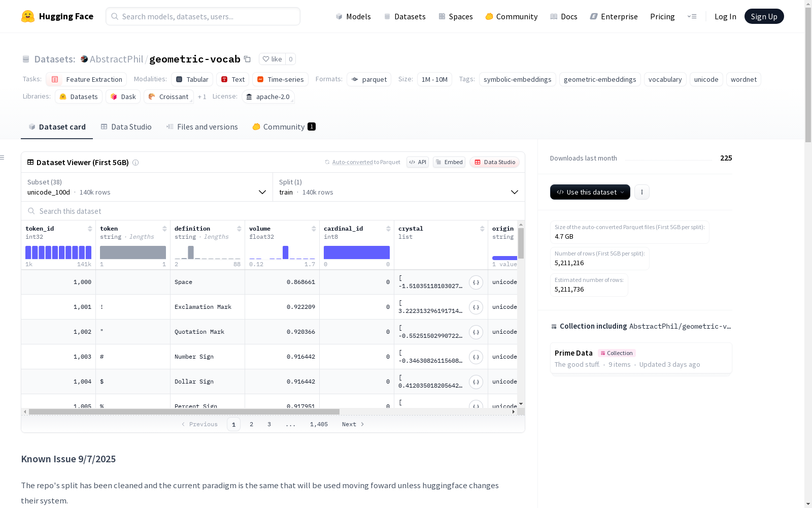Open the AbstractPhil profile link

(116, 59)
